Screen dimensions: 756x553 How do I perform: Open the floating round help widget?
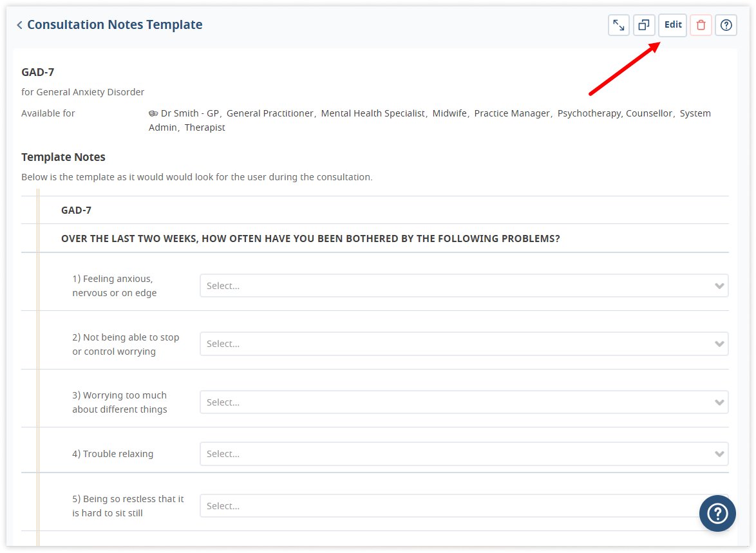click(717, 514)
